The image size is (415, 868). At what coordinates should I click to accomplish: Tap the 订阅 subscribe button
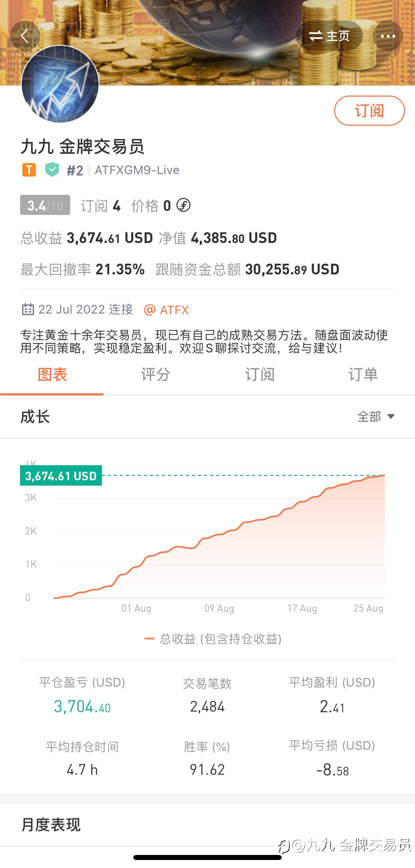(369, 111)
